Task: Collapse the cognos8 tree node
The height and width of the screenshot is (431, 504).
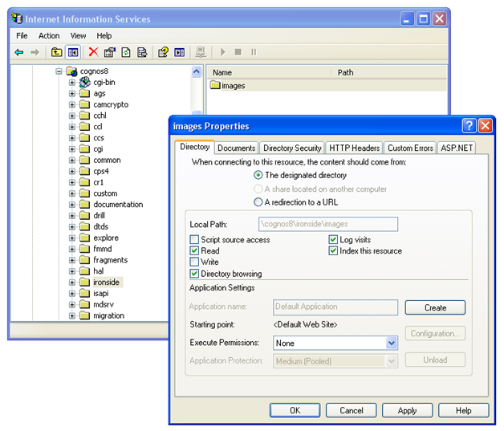Action: click(59, 71)
